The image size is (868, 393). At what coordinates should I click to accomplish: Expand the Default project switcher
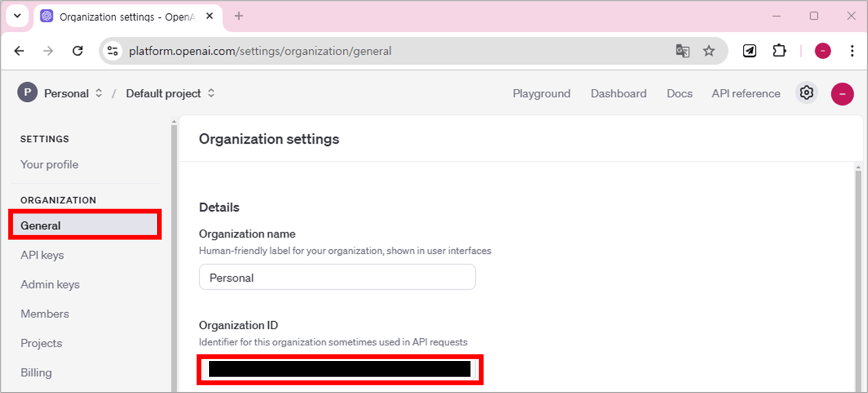click(x=211, y=93)
